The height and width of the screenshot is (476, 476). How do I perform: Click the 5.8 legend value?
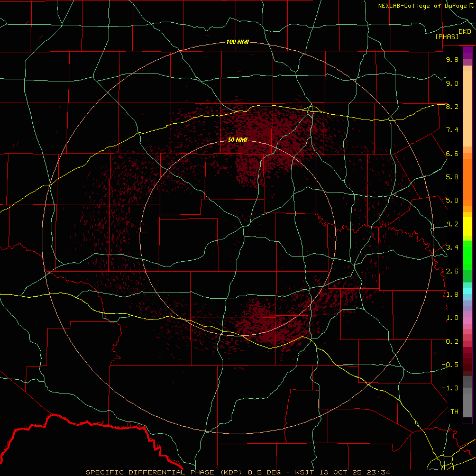452,177
